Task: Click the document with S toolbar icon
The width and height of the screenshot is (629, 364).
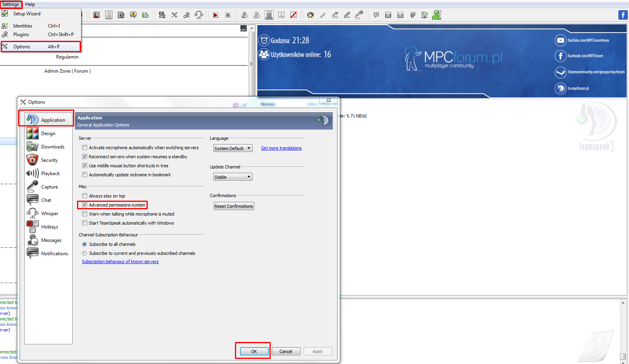Action: pyautogui.click(x=121, y=15)
